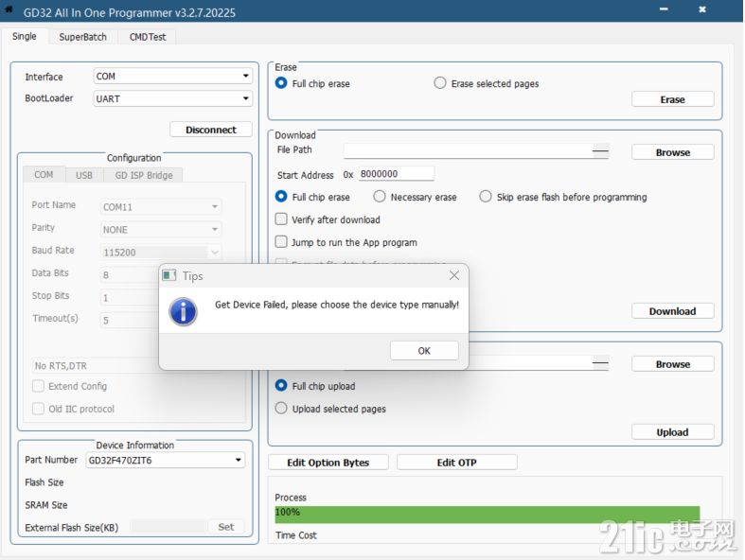
Task: Click the green 100% progress bar
Action: (x=488, y=515)
